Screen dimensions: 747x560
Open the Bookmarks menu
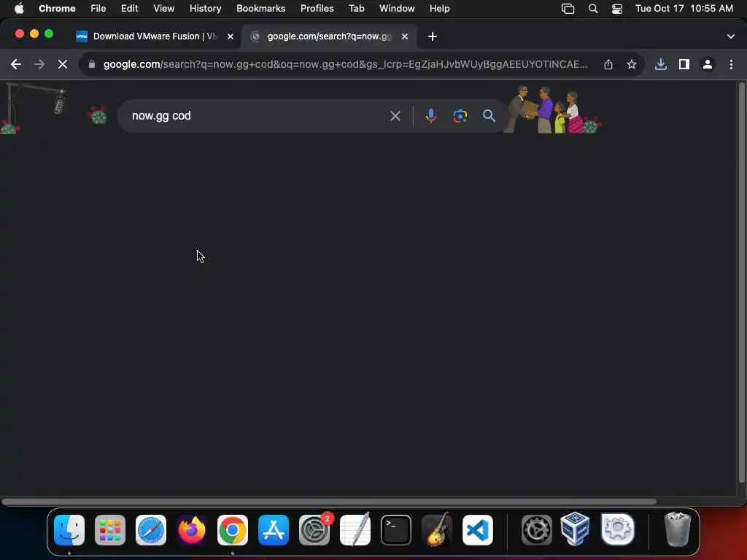click(260, 9)
